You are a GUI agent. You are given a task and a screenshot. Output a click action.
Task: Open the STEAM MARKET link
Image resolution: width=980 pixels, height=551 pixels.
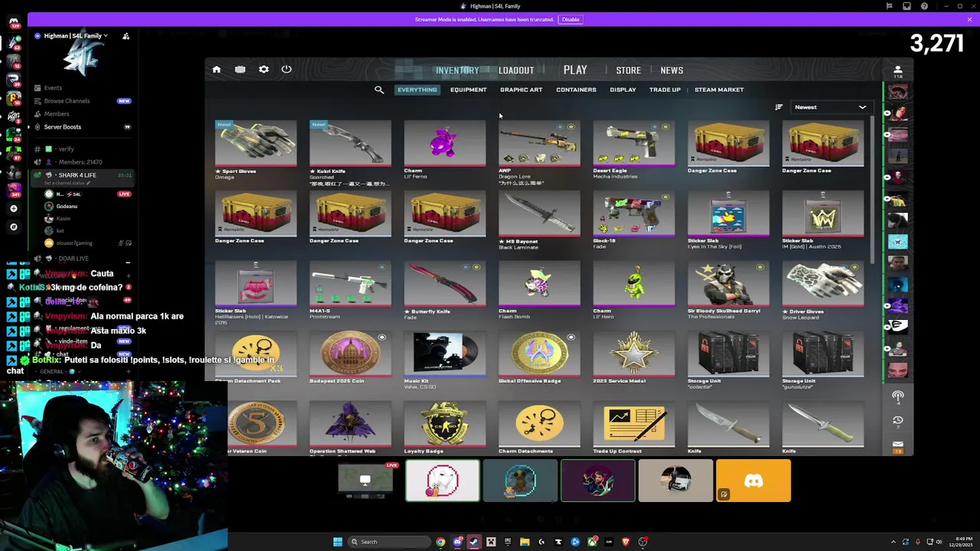tap(719, 90)
